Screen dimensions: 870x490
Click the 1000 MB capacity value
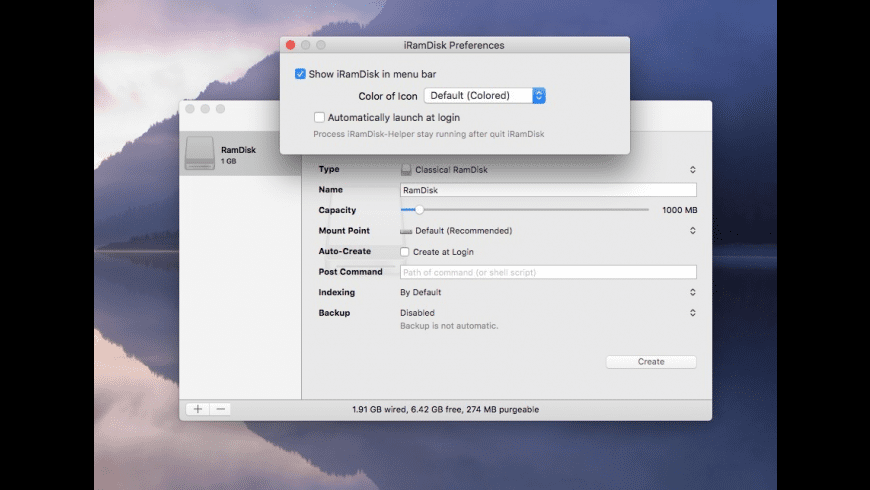(680, 210)
